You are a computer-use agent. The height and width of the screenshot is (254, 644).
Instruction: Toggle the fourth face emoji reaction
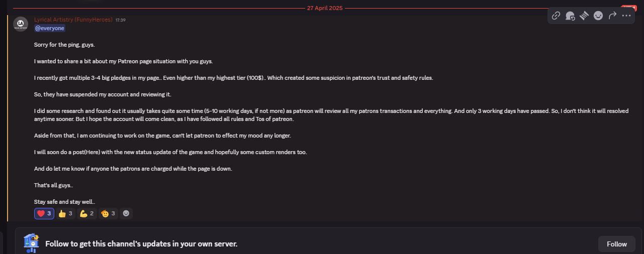(108, 213)
